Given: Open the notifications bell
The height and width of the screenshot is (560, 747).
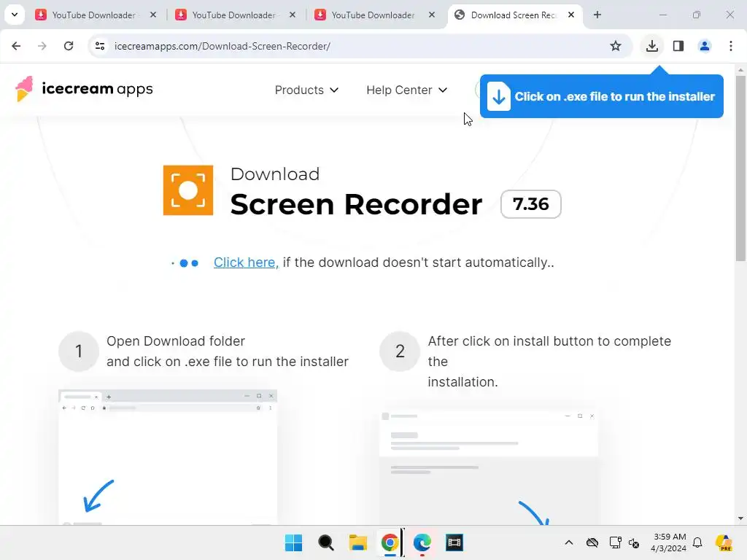Looking at the screenshot, I should [x=697, y=542].
